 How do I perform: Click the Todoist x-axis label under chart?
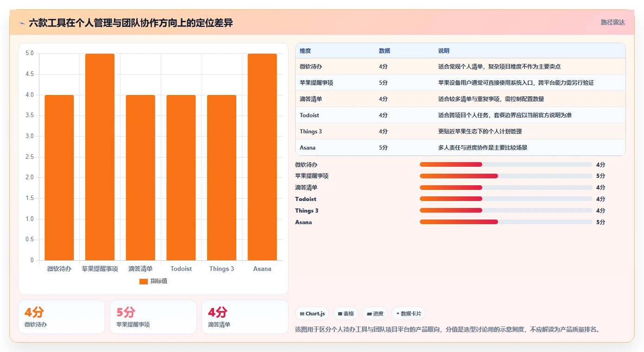181,269
